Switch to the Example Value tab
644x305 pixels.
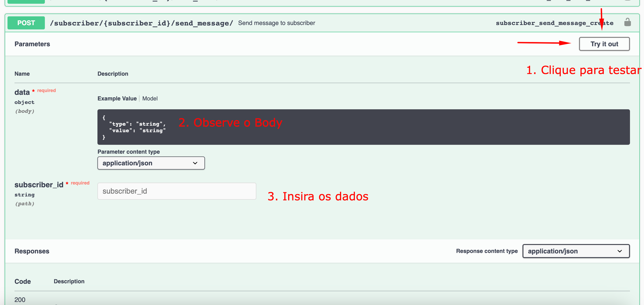117,98
